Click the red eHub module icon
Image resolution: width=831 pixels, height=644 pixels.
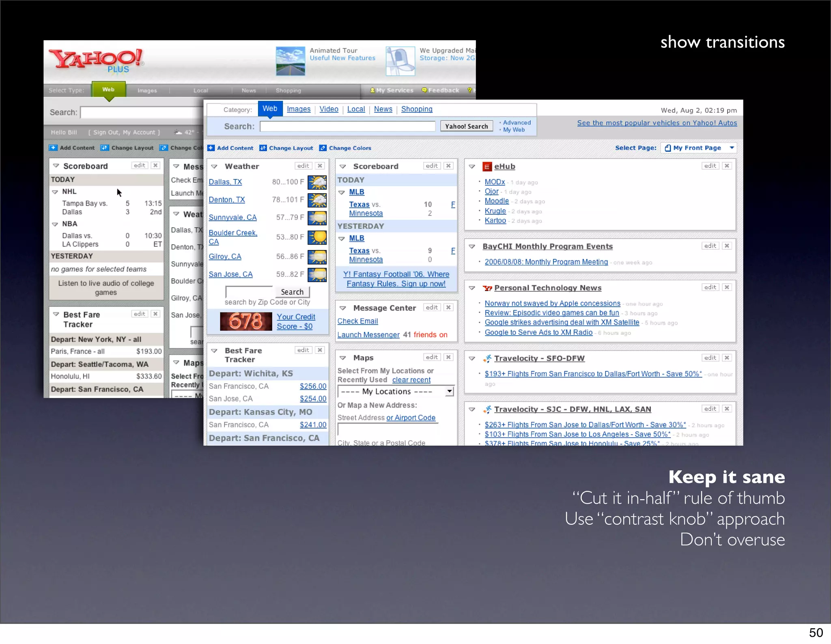[x=487, y=167]
